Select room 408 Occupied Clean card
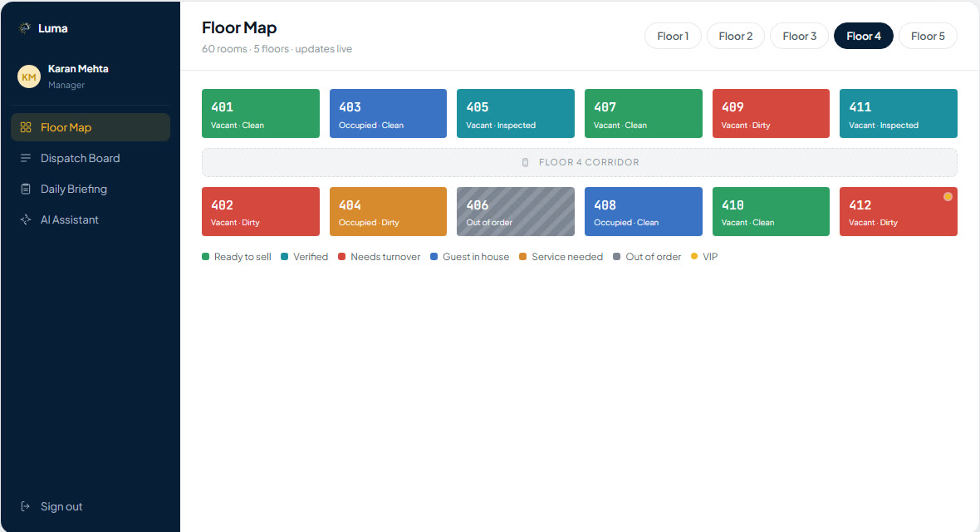The height and width of the screenshot is (532, 980). click(643, 211)
